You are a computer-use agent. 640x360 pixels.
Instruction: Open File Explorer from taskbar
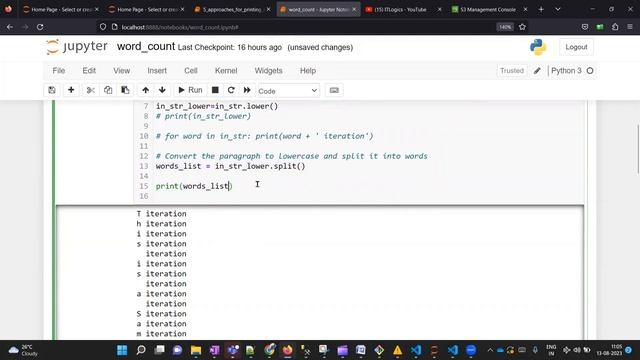[x=196, y=350]
